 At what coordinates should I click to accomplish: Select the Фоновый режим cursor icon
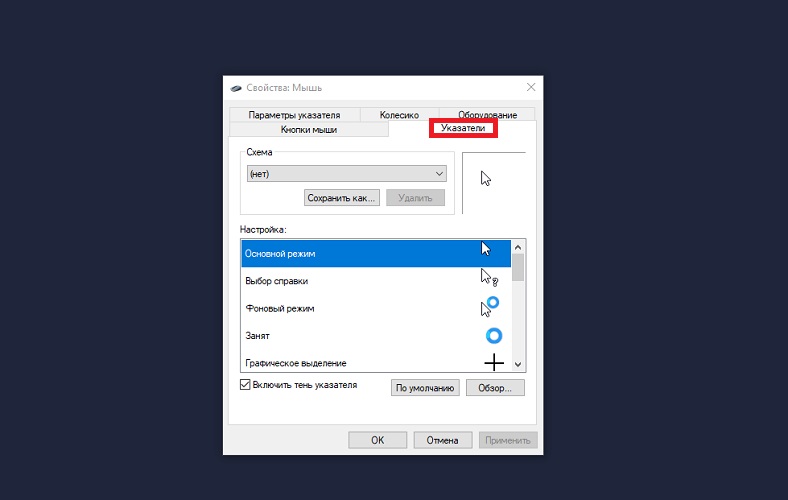tap(489, 307)
